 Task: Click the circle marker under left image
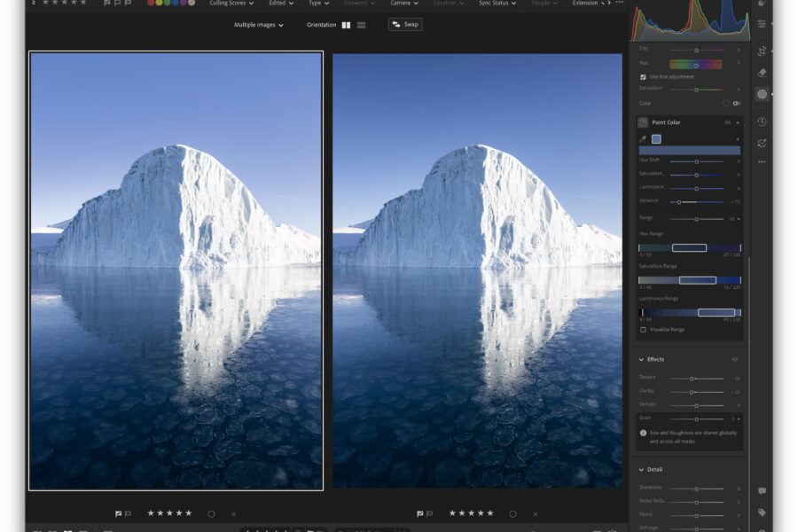[x=211, y=514]
